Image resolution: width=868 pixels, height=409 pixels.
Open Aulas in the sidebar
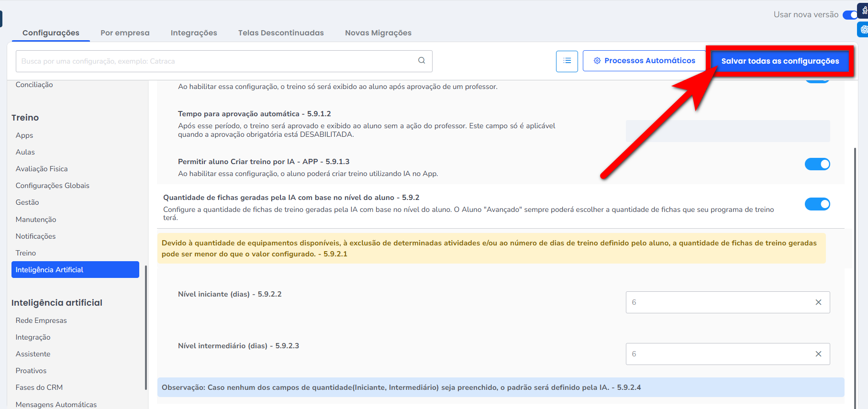25,152
